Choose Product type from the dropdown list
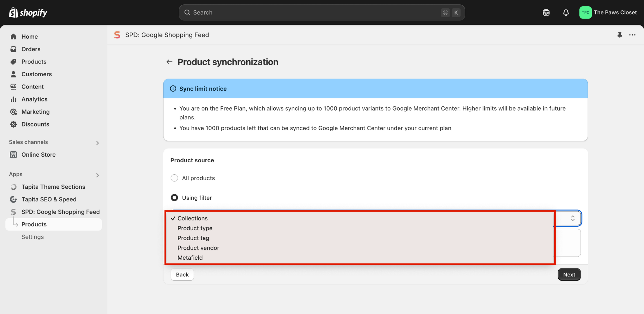 tap(195, 228)
